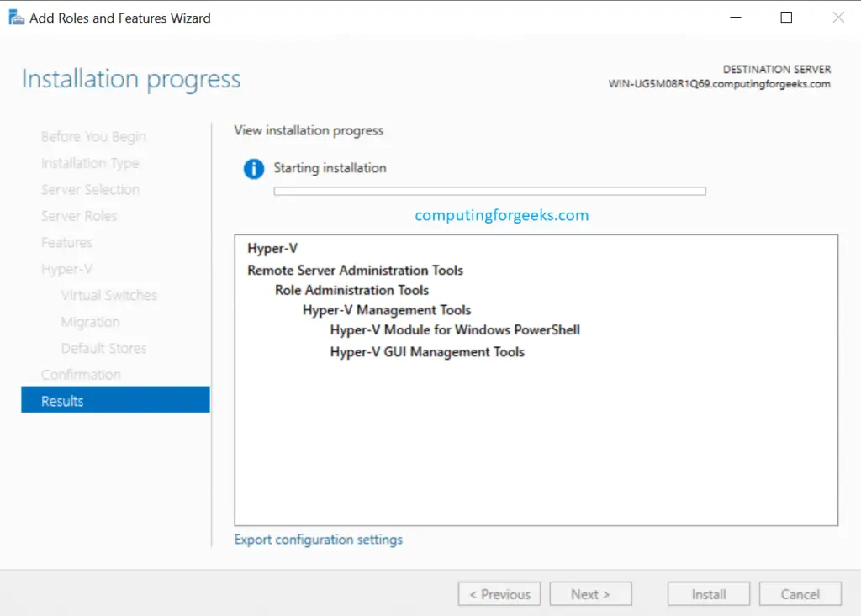861x616 pixels.
Task: Open the Virtual Switches step
Action: tap(108, 295)
